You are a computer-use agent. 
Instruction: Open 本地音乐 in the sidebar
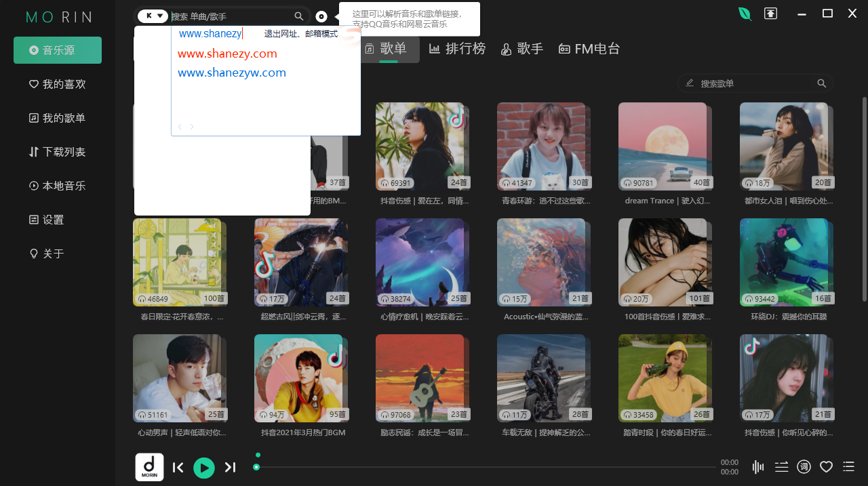point(57,185)
